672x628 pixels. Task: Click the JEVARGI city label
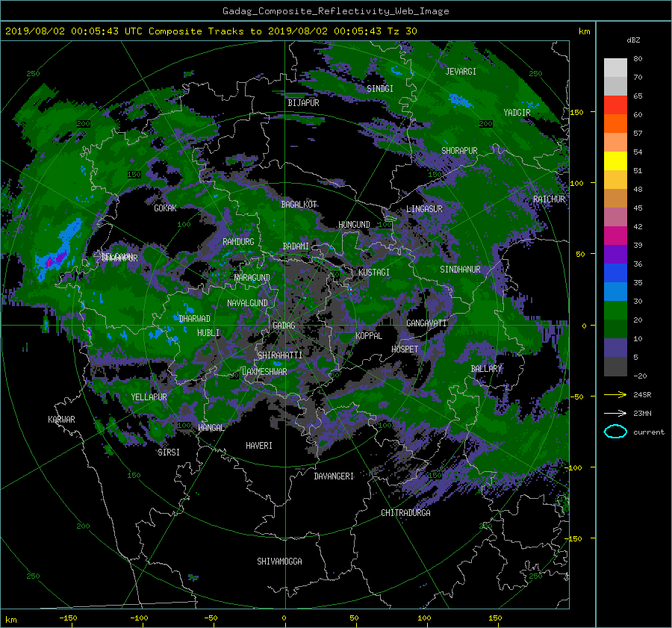pyautogui.click(x=461, y=72)
